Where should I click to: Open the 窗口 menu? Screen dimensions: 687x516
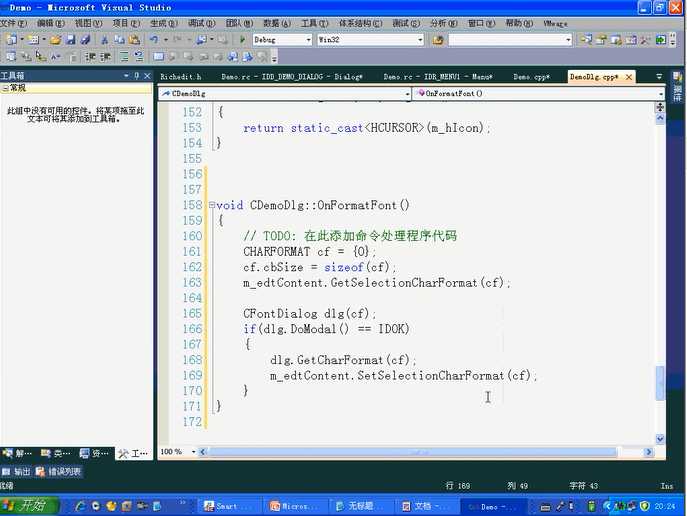click(x=482, y=23)
